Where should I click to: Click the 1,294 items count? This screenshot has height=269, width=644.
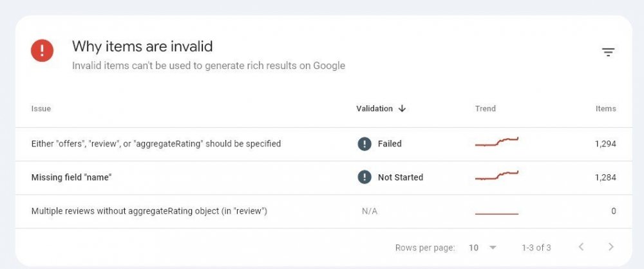point(605,144)
